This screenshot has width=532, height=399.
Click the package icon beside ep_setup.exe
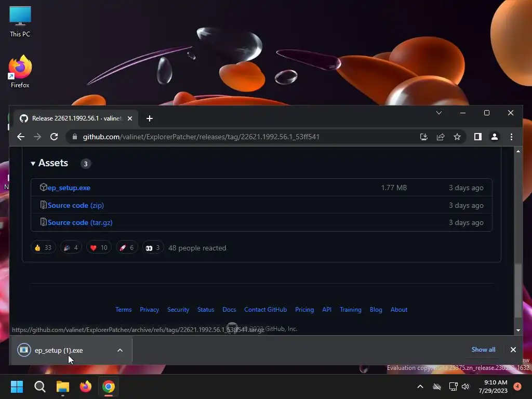pyautogui.click(x=43, y=187)
